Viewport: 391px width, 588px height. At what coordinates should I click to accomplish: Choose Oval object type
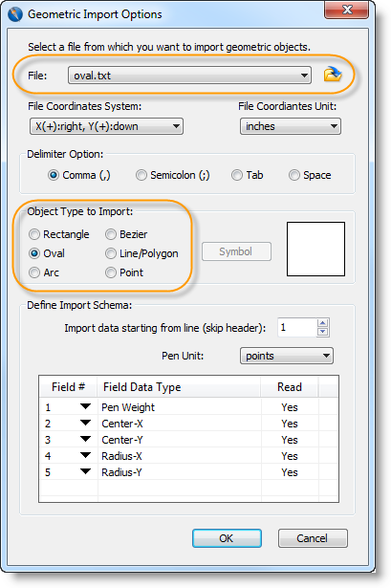click(34, 253)
